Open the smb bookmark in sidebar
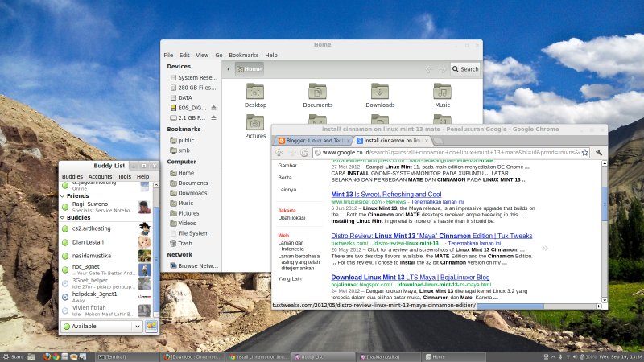The height and width of the screenshot is (362, 644). tap(180, 150)
